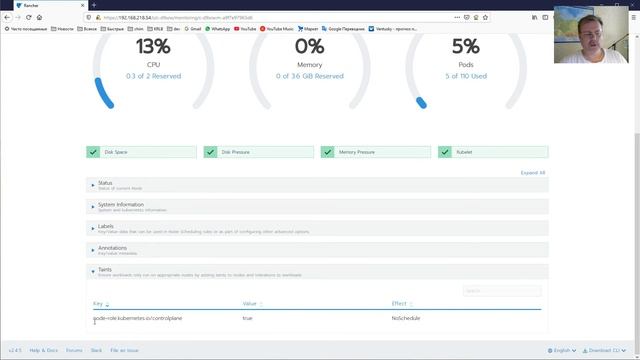Screen dimensions: 640x360
Task: Sort taints table by Value column
Action: click(253, 304)
